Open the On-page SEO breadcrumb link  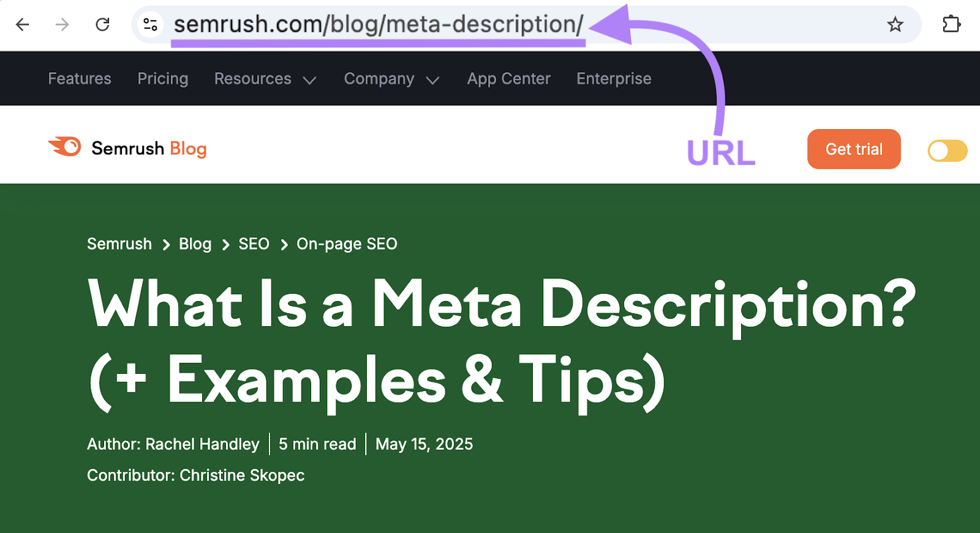pyautogui.click(x=347, y=244)
